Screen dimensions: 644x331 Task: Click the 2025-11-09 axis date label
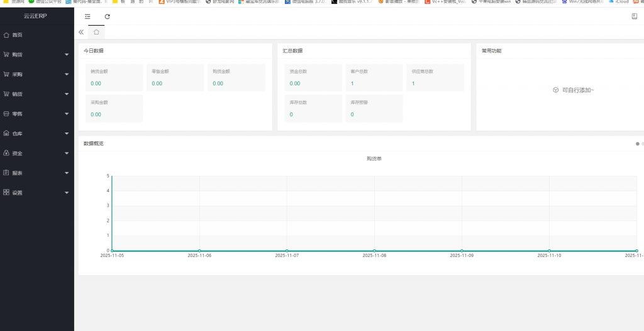coord(462,255)
